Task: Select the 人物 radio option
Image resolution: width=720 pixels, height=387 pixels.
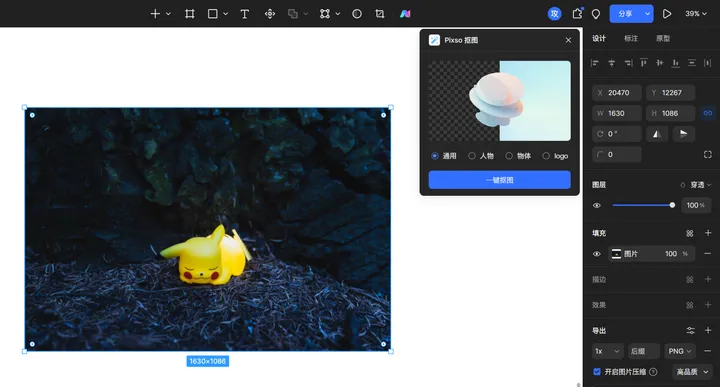Action: tap(472, 156)
